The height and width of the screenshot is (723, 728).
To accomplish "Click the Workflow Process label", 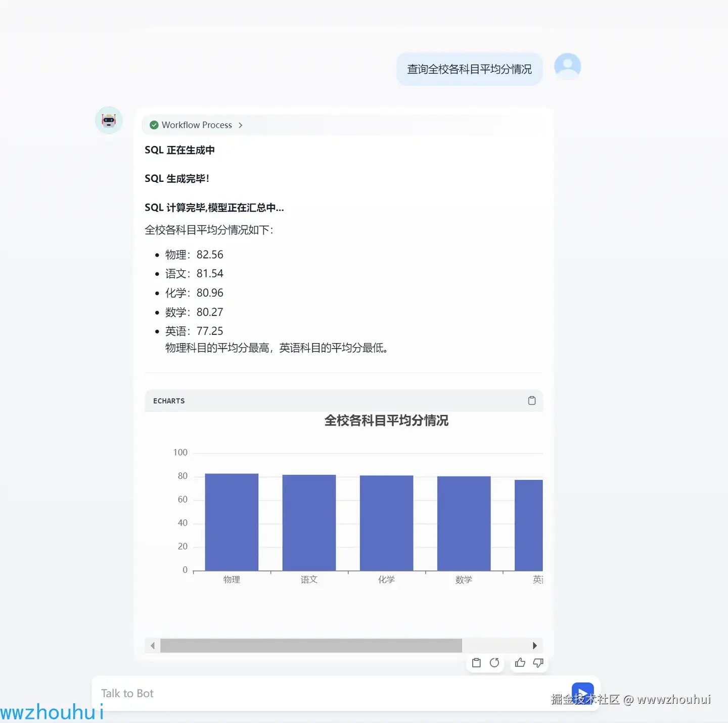I will 196,125.
